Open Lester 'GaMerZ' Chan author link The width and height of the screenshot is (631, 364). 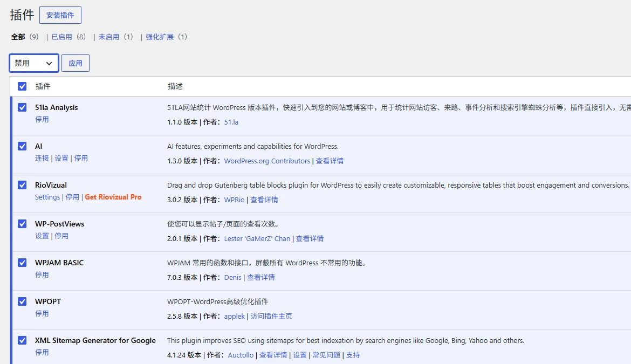point(257,238)
